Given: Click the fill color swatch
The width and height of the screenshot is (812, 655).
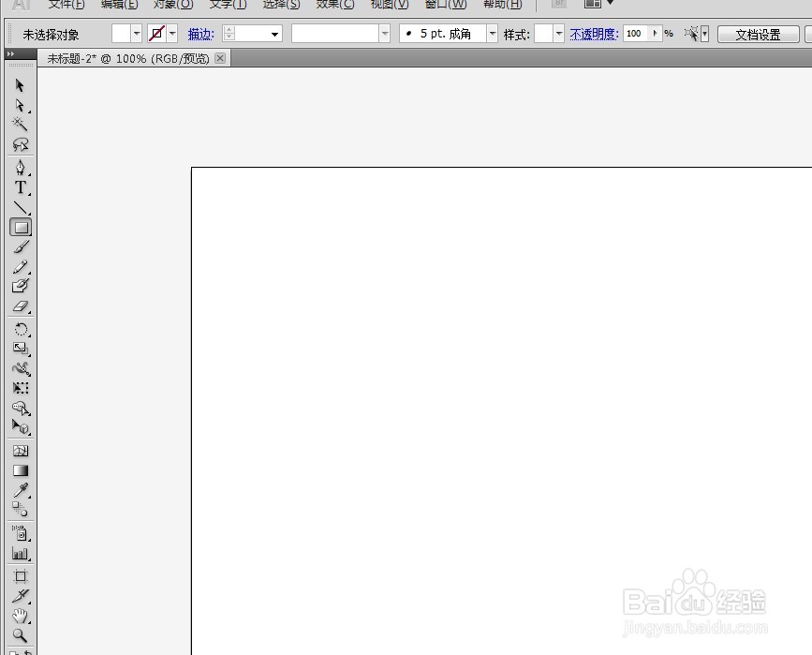Looking at the screenshot, I should [121, 34].
